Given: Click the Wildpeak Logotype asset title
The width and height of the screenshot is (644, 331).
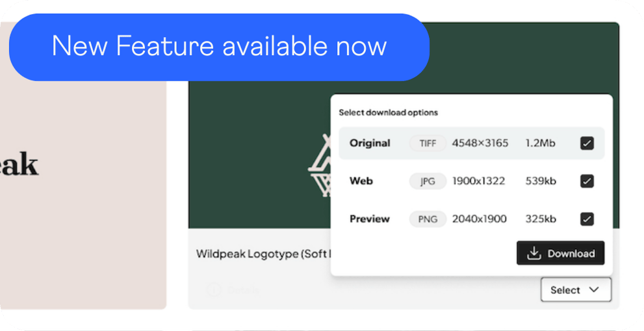Looking at the screenshot, I should (261, 254).
